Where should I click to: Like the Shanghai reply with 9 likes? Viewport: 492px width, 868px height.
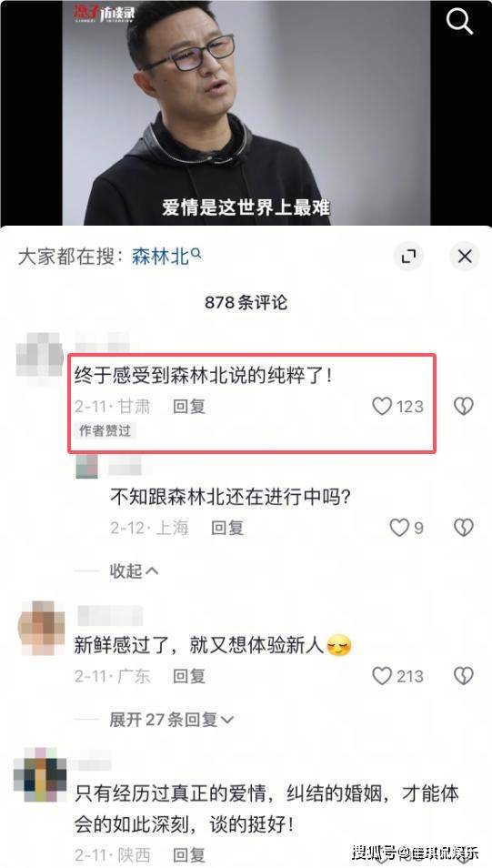tap(407, 528)
